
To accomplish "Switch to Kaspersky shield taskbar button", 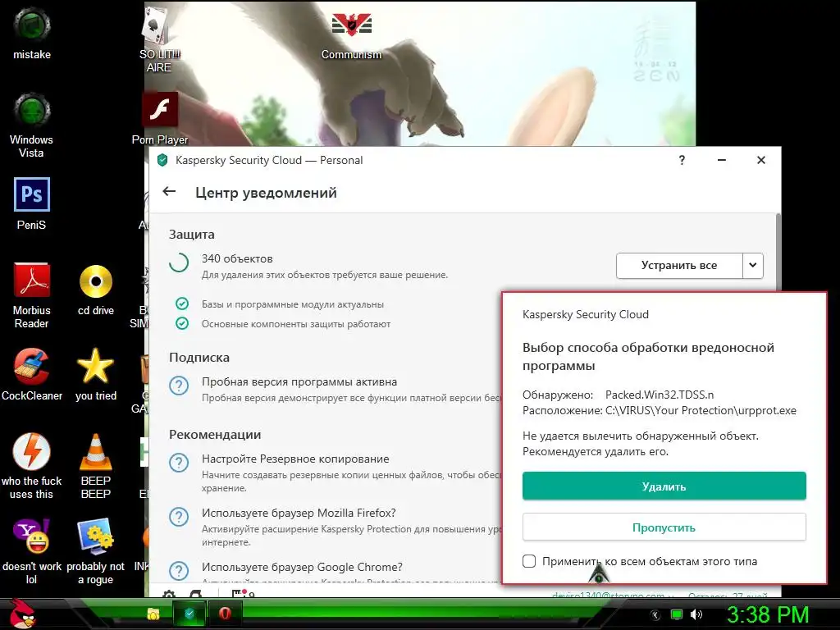I will tap(189, 614).
